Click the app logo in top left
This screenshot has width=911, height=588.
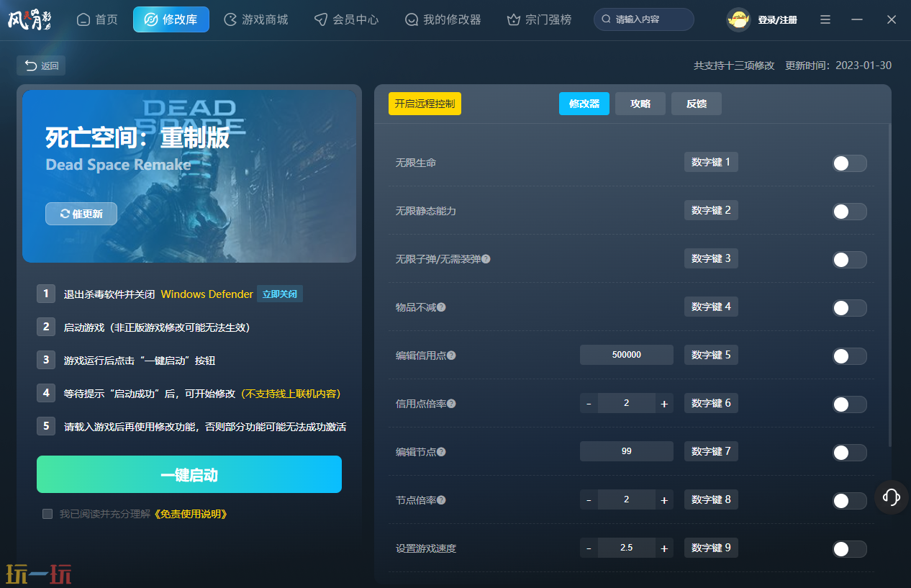pyautogui.click(x=30, y=19)
